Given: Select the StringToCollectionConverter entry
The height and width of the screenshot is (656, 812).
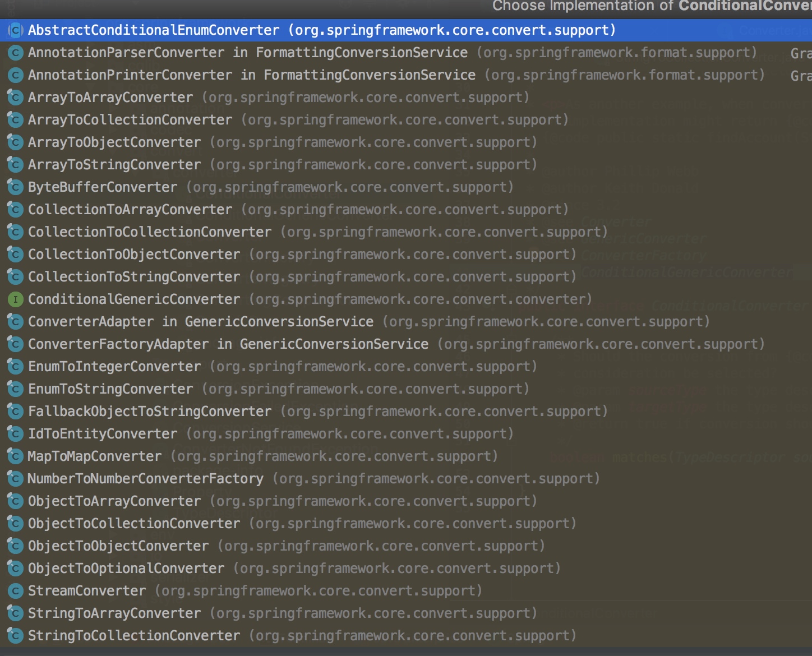Looking at the screenshot, I should pos(133,636).
